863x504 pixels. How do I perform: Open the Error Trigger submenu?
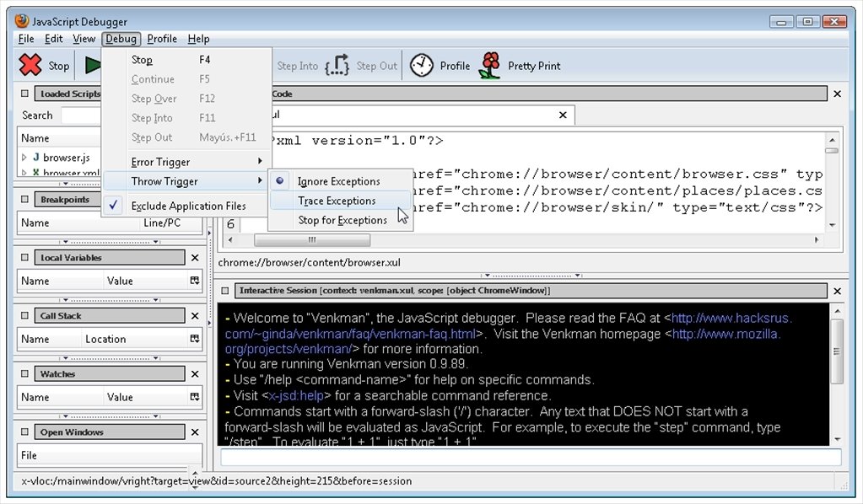(x=186, y=162)
